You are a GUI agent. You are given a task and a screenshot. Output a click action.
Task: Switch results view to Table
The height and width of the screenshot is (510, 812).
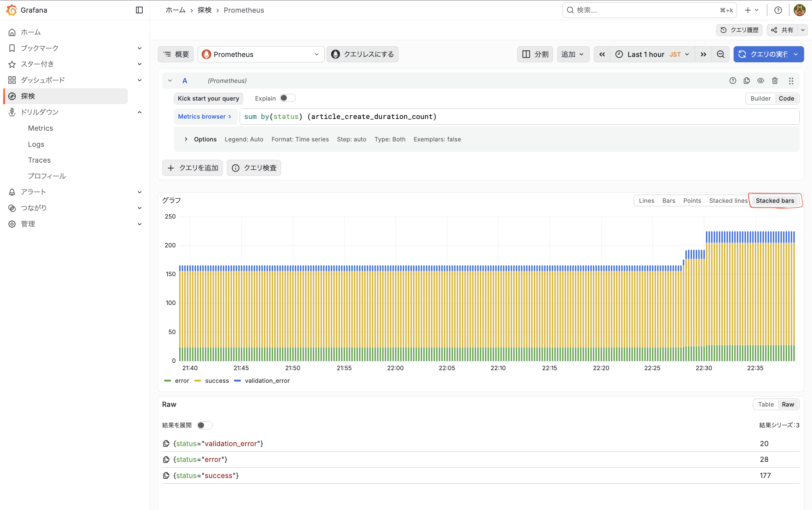(766, 404)
